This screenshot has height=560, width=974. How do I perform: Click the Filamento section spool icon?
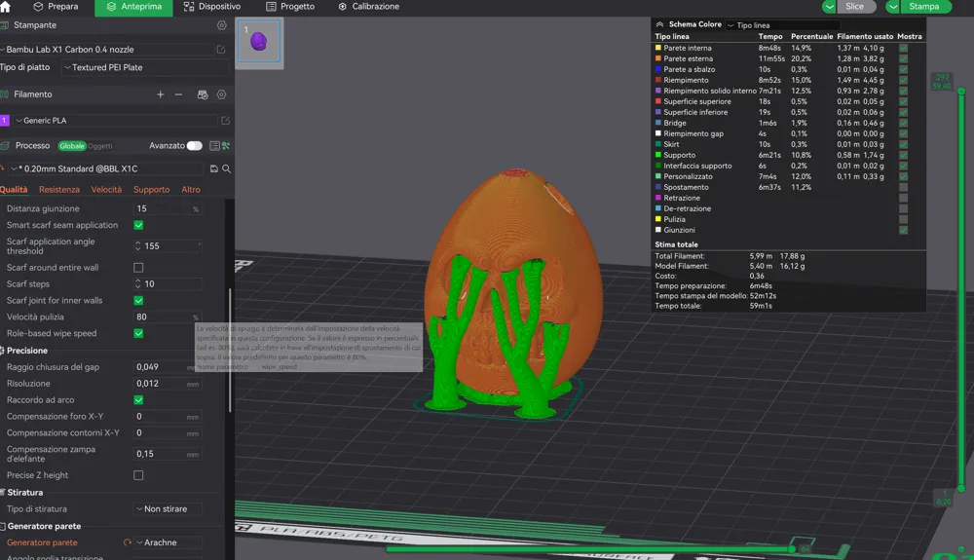click(4, 94)
